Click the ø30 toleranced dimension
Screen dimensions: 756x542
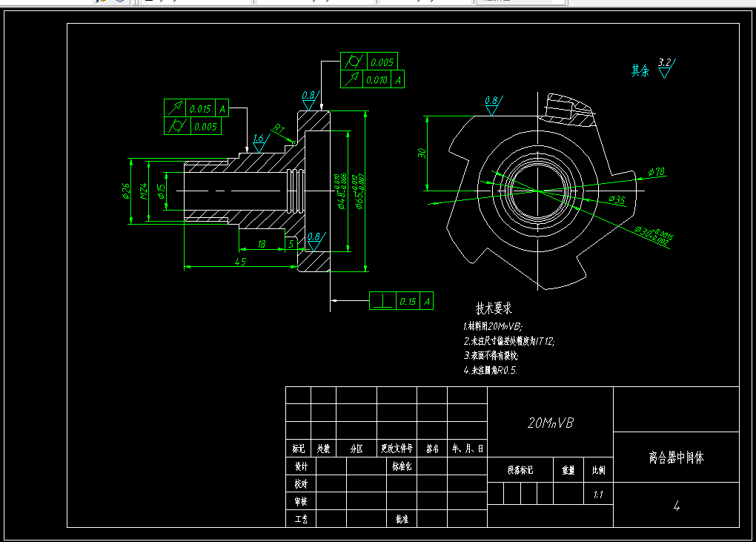(x=654, y=236)
